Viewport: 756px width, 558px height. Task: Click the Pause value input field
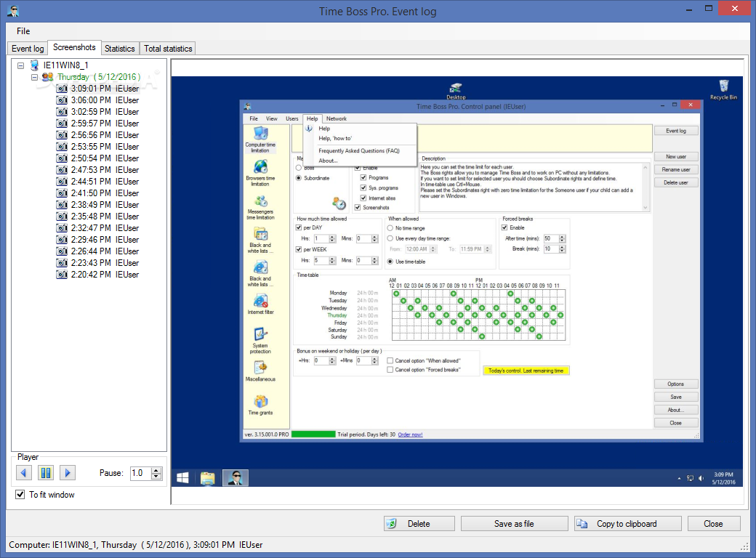click(x=141, y=473)
